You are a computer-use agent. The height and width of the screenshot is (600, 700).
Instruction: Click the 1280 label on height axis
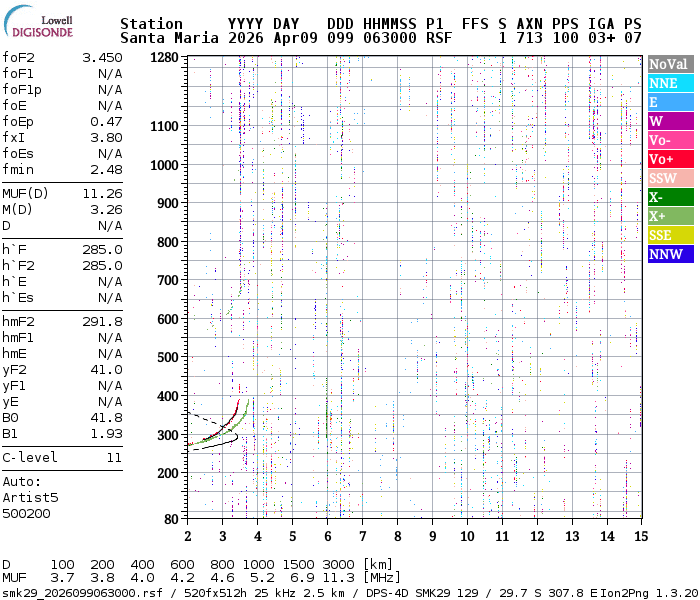coord(164,58)
